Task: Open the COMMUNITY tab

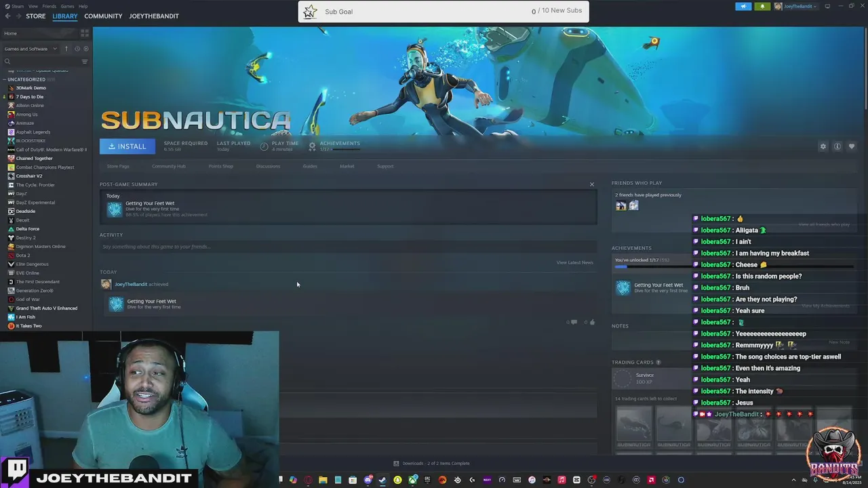Action: pos(103,16)
